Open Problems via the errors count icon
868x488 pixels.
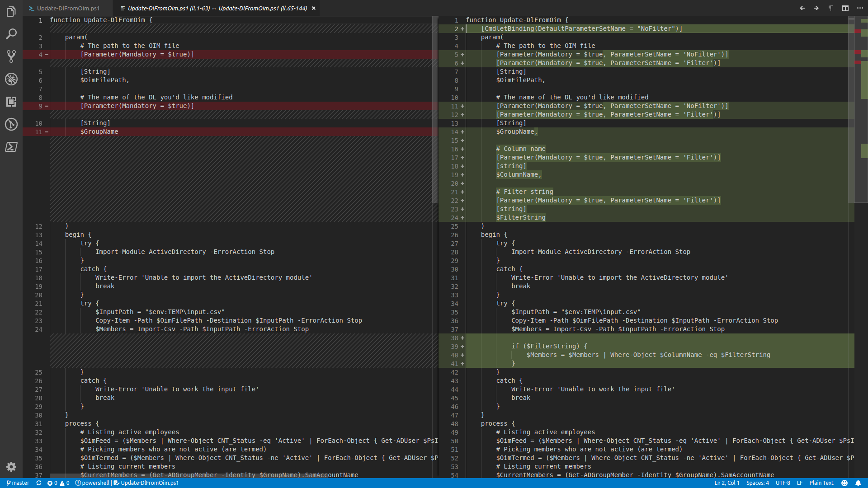(x=52, y=483)
